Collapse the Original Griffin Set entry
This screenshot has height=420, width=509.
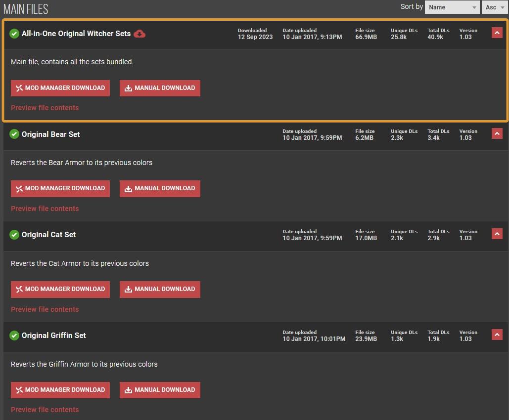point(497,335)
